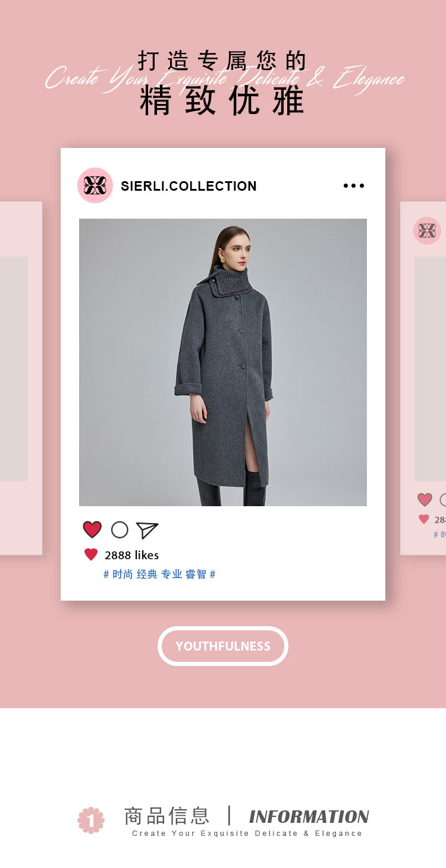Click the blue hashtag line 时尚 经典 专业 睿智
Image resolution: width=446 pixels, height=868 pixels.
coord(159,574)
